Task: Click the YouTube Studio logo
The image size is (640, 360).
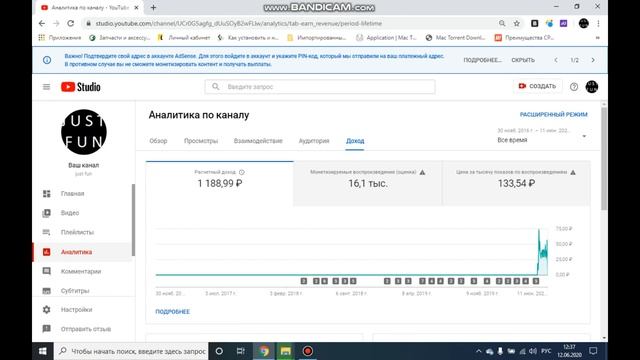Action: [81, 87]
